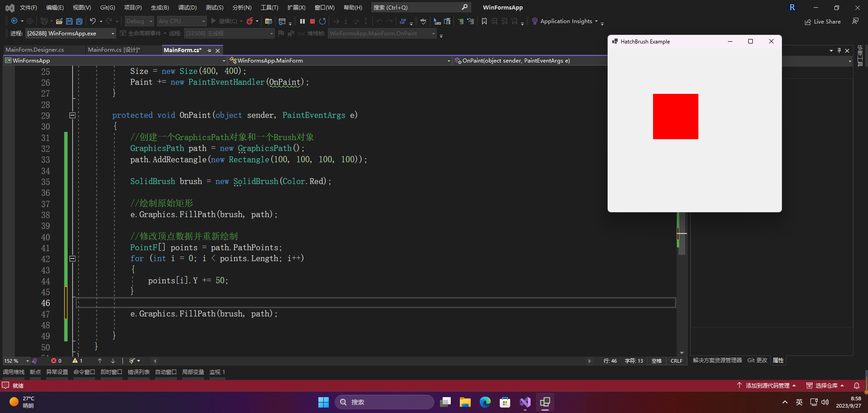Click the 生命周期事件 button
Image resolution: width=868 pixels, height=413 pixels.
coord(141,33)
